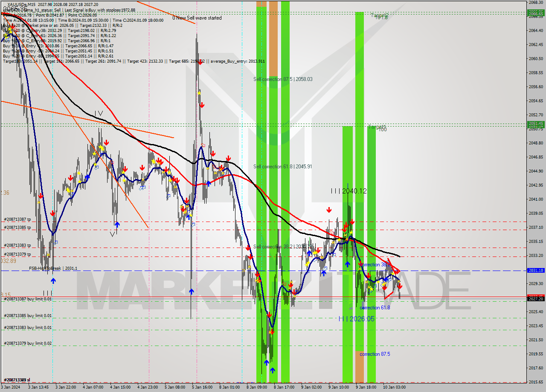This screenshot has width=546, height=392.
Task: Select '#208713379 buy limit 0.02' order line
Action: click(x=28, y=343)
